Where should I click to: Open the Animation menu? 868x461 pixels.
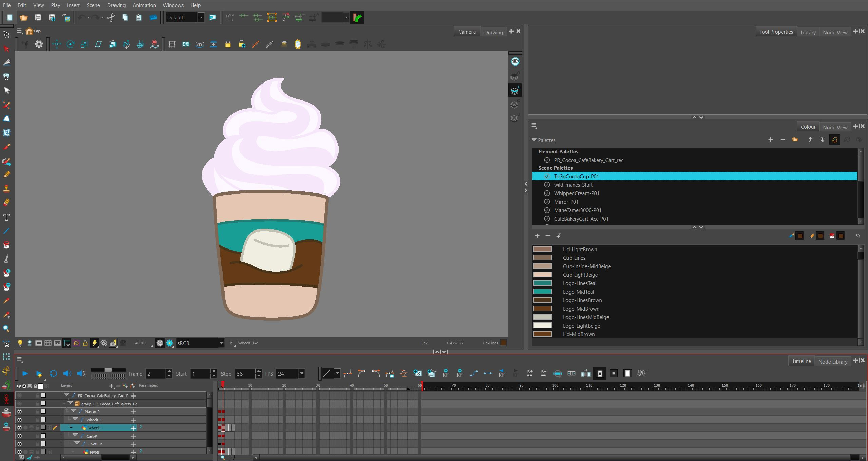click(x=144, y=5)
